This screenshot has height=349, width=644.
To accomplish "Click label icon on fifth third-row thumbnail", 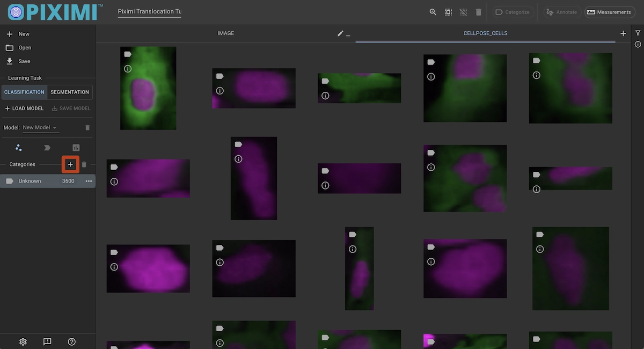I will click(540, 235).
